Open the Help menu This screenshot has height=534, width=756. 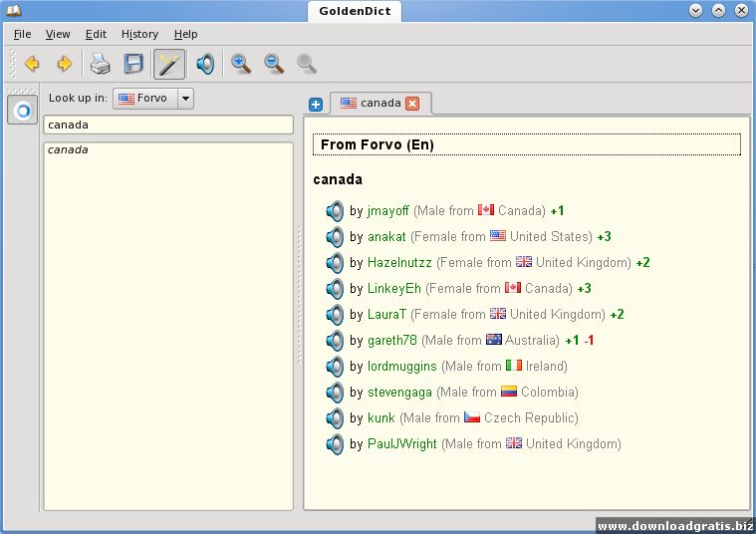pos(185,34)
